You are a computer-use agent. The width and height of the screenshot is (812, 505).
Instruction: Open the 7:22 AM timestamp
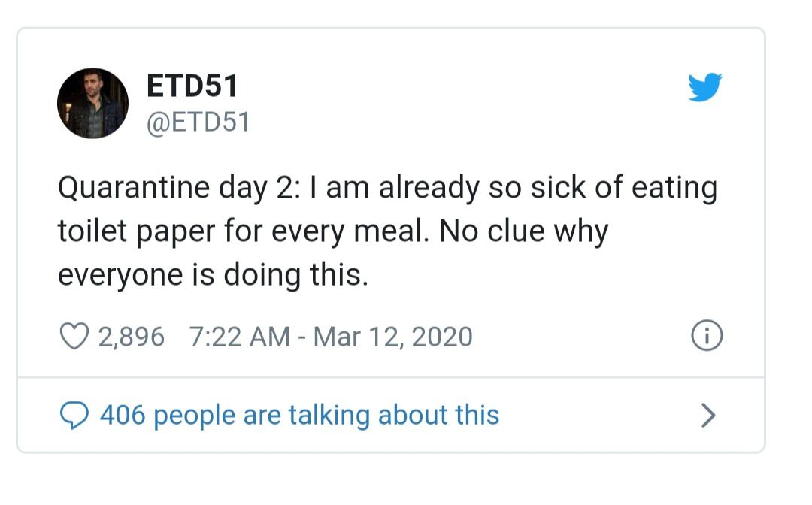(240, 337)
